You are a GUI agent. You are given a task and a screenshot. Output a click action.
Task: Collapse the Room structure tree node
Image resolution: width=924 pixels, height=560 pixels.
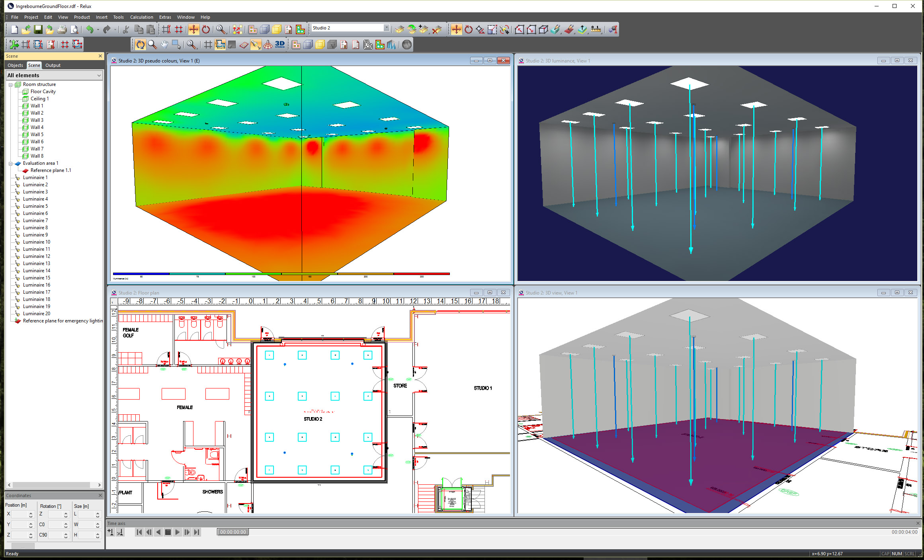click(x=11, y=84)
